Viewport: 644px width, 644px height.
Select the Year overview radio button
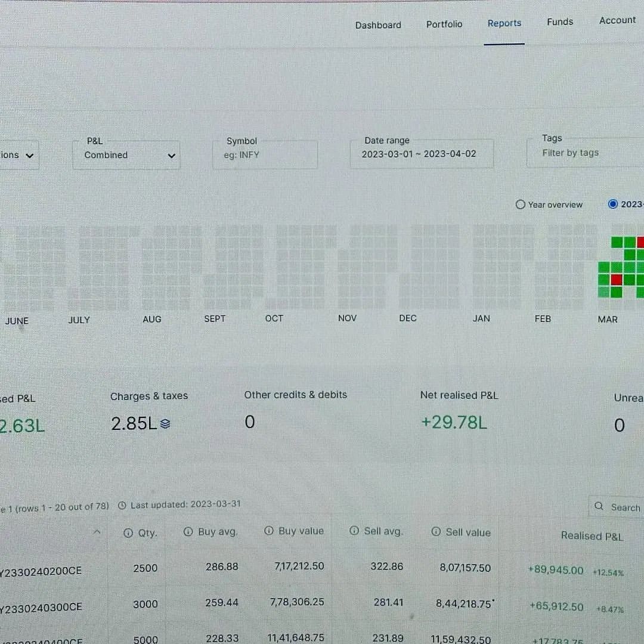point(521,204)
